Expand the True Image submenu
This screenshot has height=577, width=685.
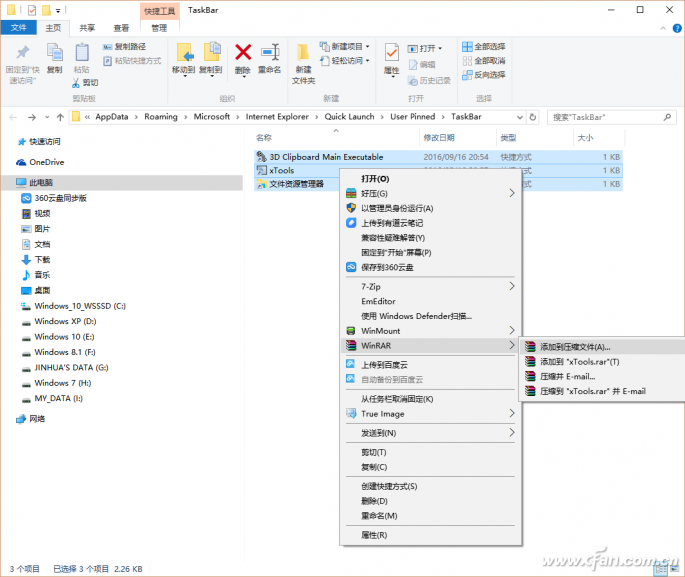coord(430,414)
